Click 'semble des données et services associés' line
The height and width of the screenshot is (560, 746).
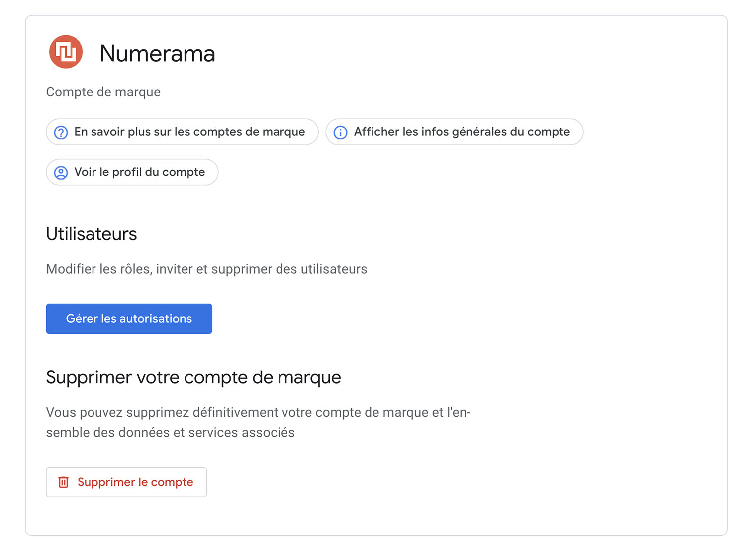[170, 433]
